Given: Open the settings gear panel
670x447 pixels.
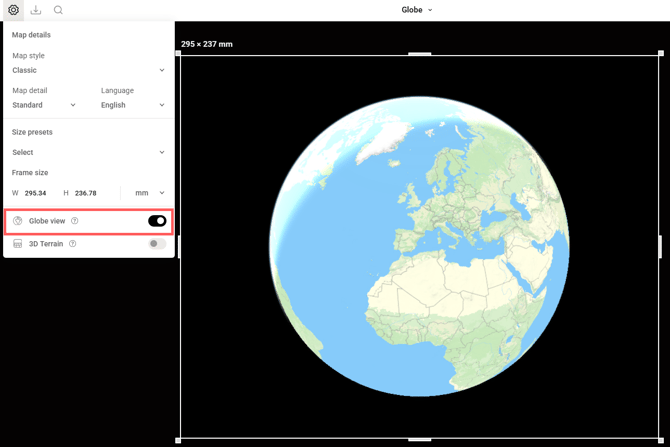Looking at the screenshot, I should 13,10.
